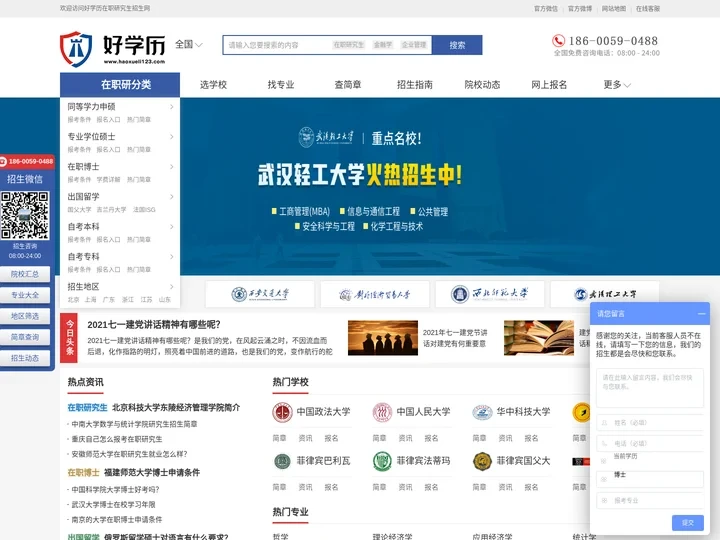Screen dimensions: 720x540
Task: Expand the 在职博士 category arrow
Action: point(172,167)
